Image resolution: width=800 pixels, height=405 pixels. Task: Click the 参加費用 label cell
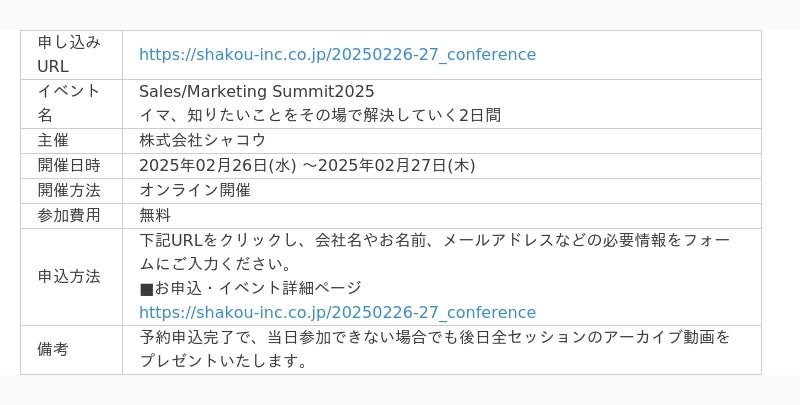coord(71,216)
